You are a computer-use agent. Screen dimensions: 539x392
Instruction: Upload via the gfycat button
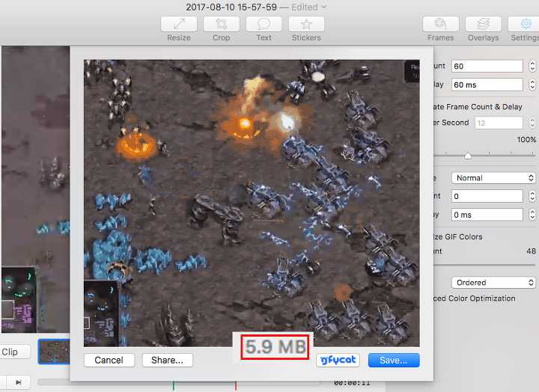pos(338,360)
